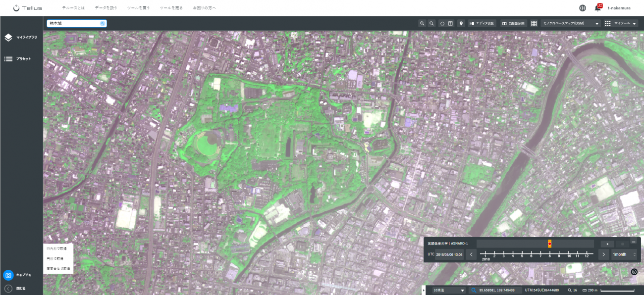
Task: Open the データを扱う menu
Action: point(106,8)
